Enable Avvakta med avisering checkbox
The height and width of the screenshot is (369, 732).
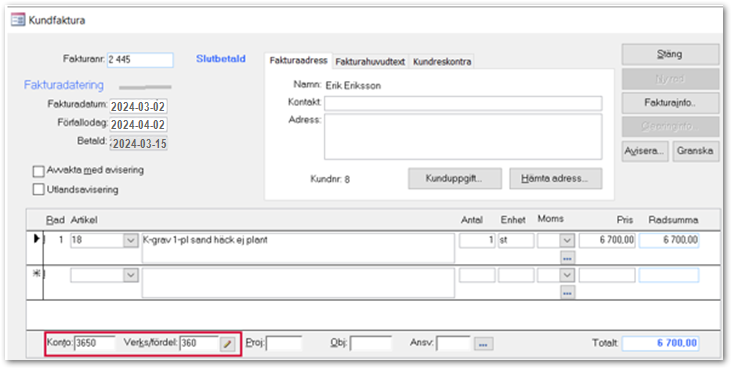pos(38,171)
